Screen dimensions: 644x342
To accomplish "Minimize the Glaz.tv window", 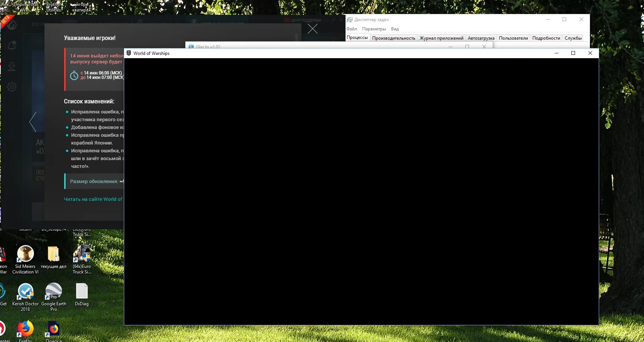I will click(450, 46).
